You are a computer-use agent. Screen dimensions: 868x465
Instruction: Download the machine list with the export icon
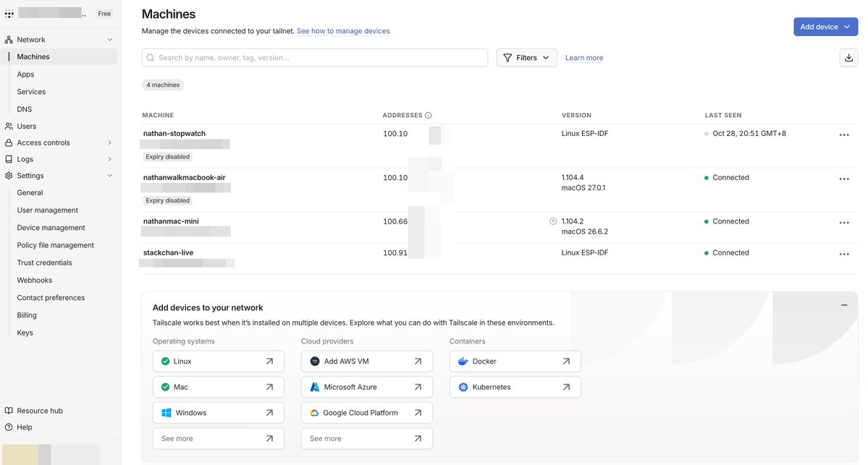click(x=848, y=58)
